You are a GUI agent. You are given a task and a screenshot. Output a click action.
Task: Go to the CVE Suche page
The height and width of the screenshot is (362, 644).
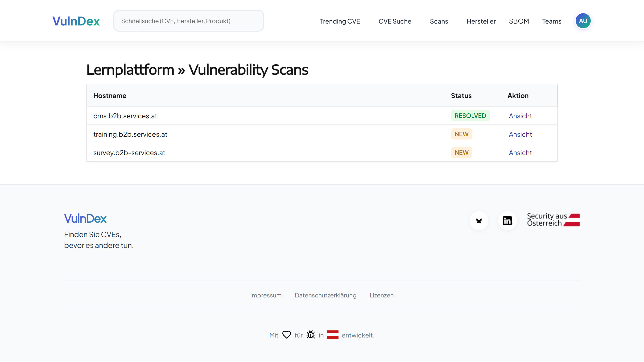[395, 21]
